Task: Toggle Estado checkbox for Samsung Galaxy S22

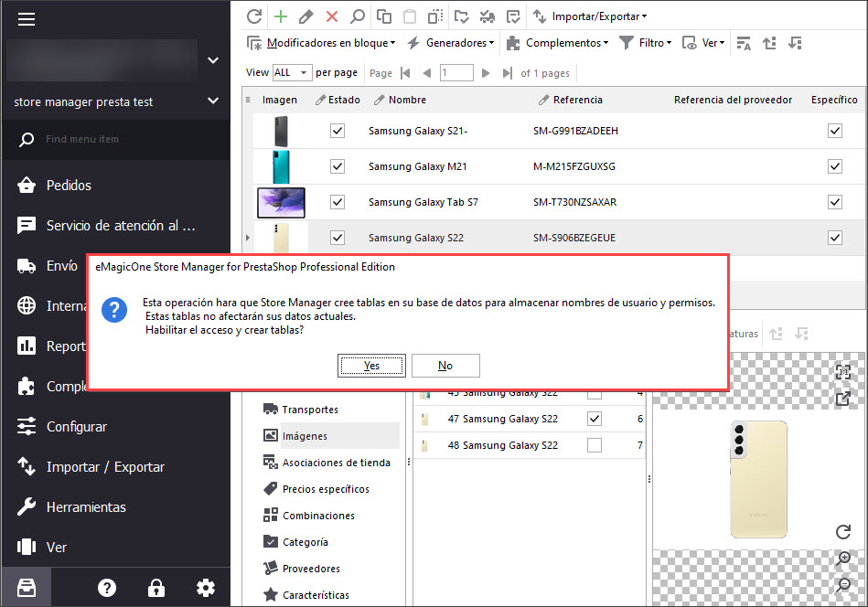Action: click(x=338, y=238)
